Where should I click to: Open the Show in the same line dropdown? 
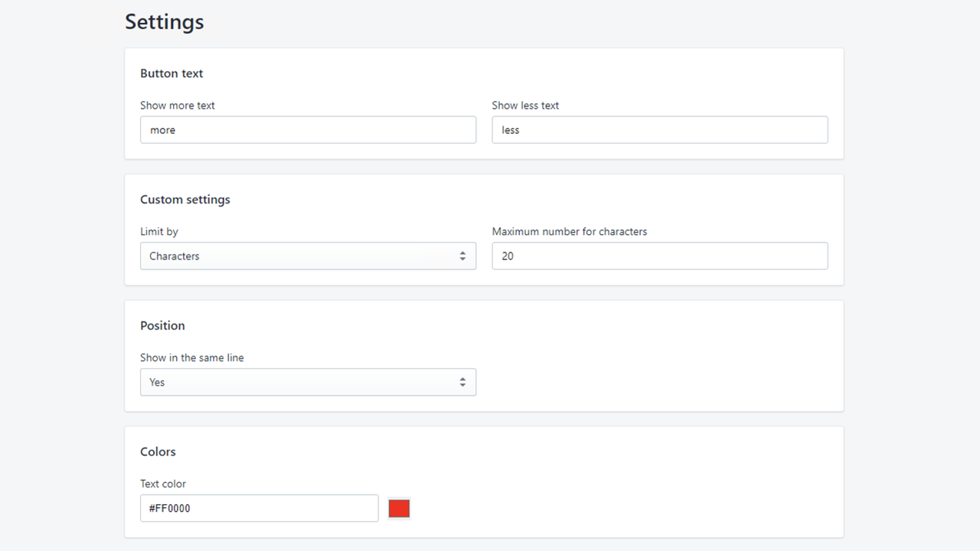point(308,382)
